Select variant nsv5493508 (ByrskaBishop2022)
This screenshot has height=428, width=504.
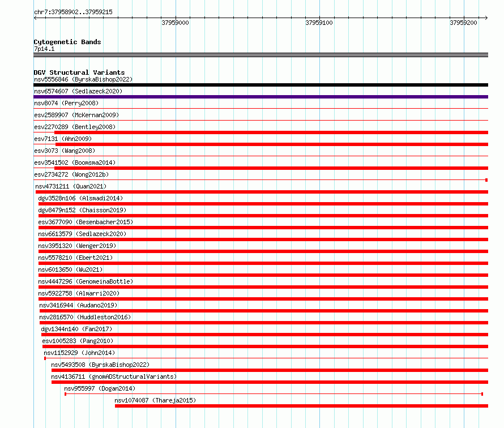point(100,365)
